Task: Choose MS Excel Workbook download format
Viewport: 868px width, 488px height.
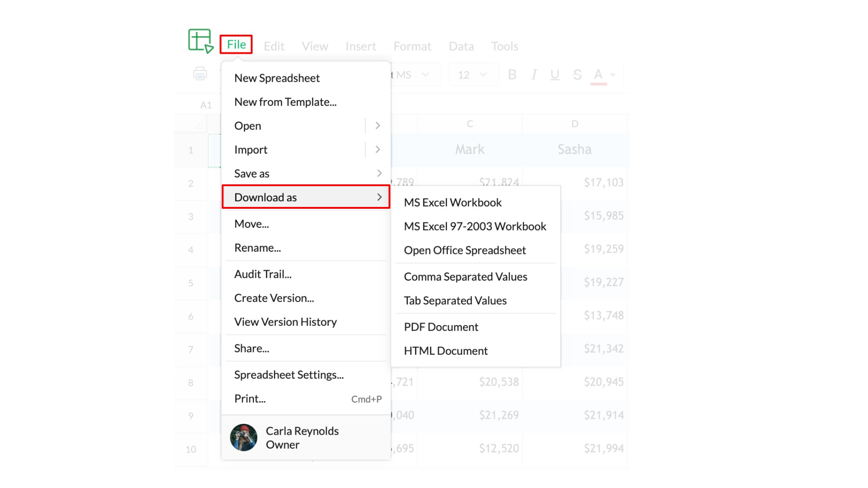Action: tap(453, 202)
